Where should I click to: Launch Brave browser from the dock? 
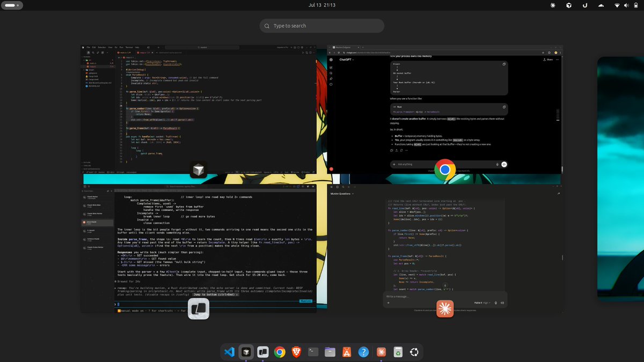(296, 352)
